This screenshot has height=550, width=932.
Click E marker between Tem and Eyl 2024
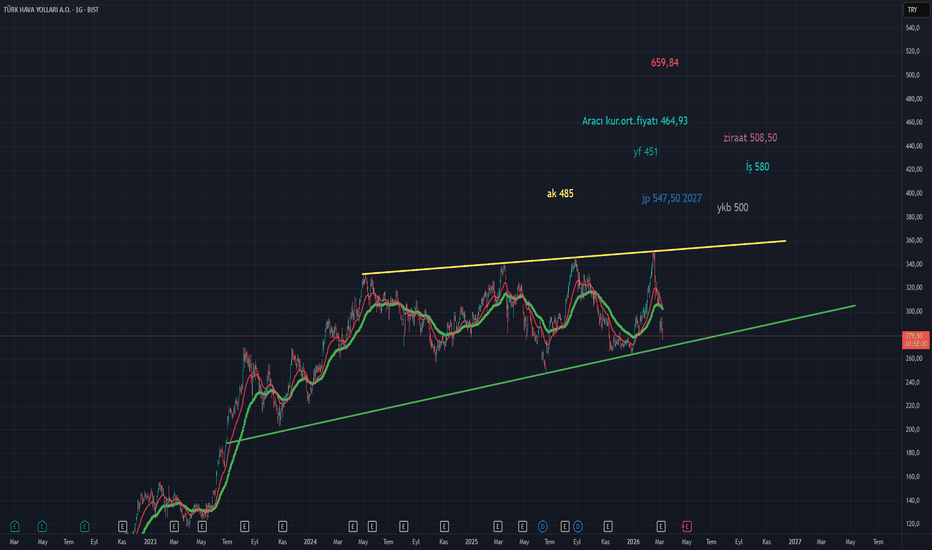coord(404,526)
